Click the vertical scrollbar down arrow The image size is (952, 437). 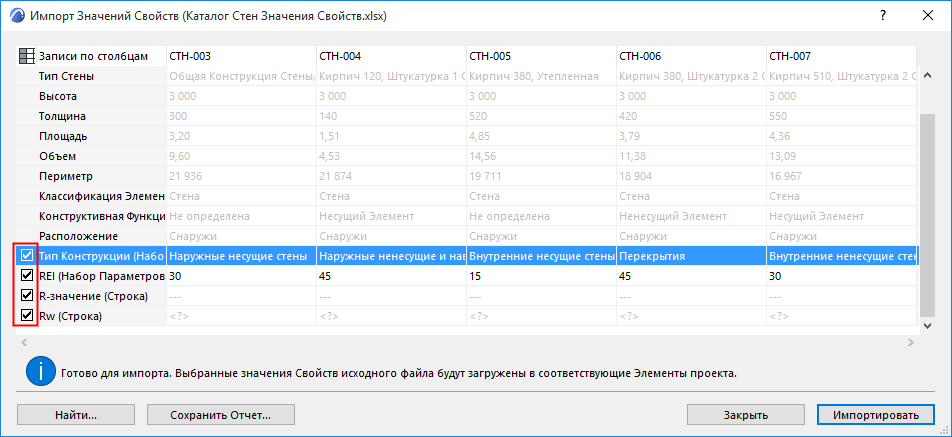click(927, 326)
